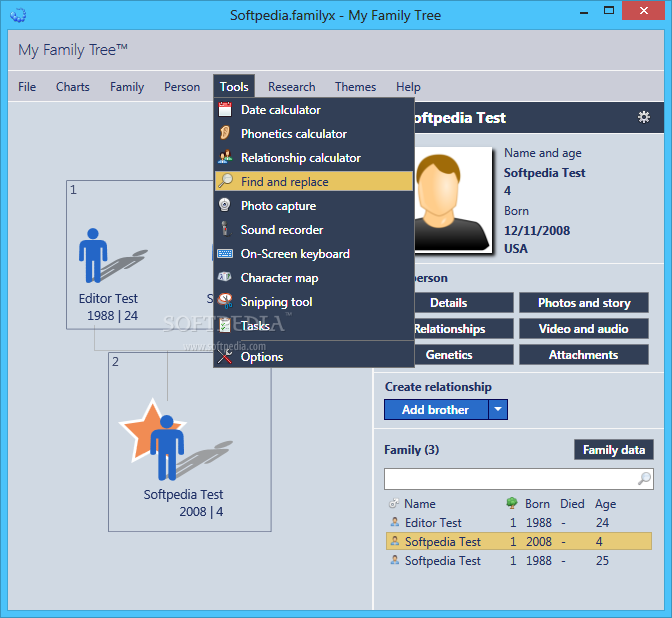Click the Photo capture webcam icon
The height and width of the screenshot is (618, 672).
(225, 205)
